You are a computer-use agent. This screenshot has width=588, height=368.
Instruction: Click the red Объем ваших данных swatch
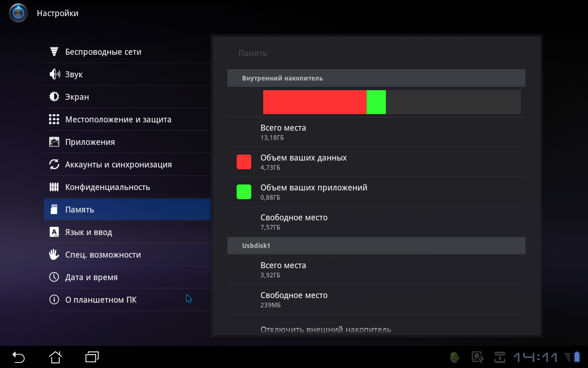coord(244,162)
